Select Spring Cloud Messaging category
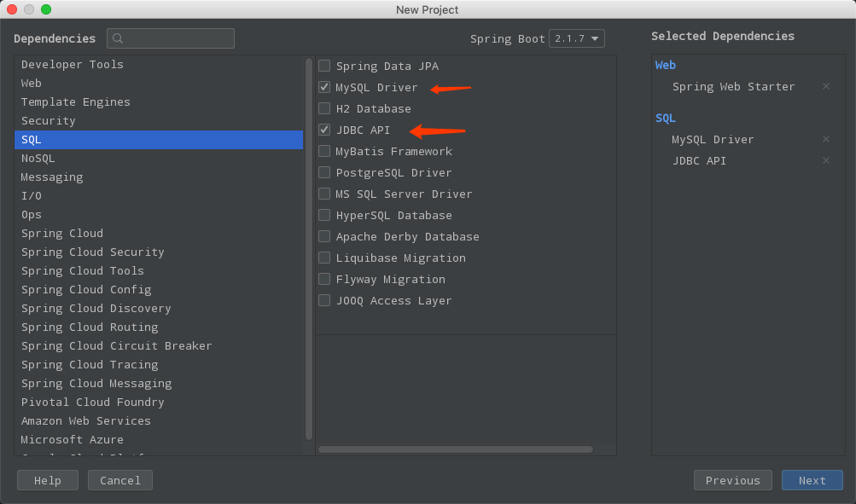 point(159,384)
